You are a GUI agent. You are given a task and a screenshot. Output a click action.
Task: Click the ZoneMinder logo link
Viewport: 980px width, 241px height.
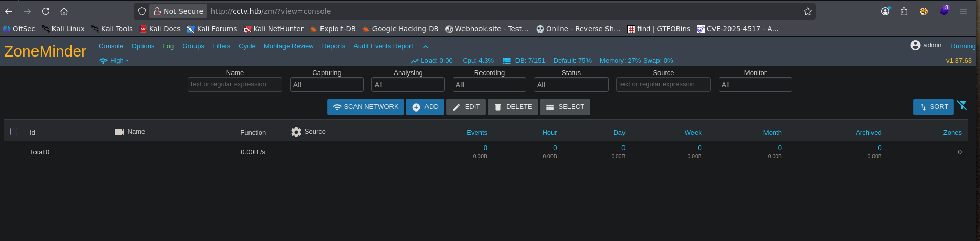click(45, 51)
